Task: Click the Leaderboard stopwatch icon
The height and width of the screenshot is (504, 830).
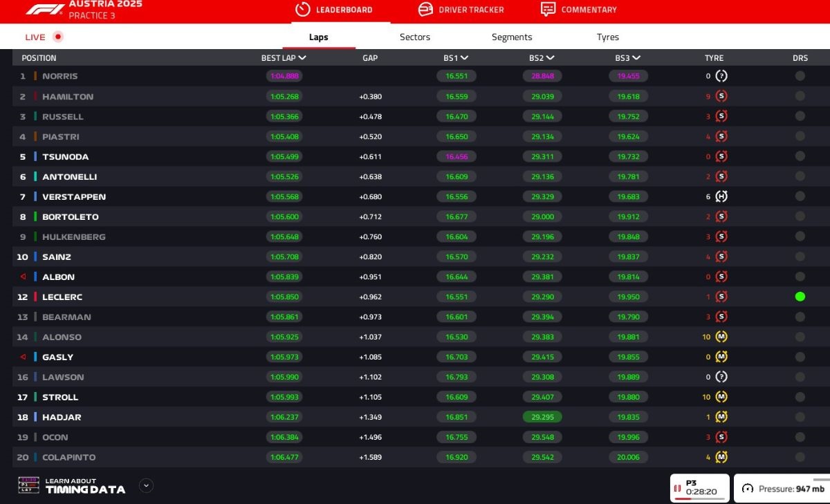Action: pyautogui.click(x=302, y=10)
